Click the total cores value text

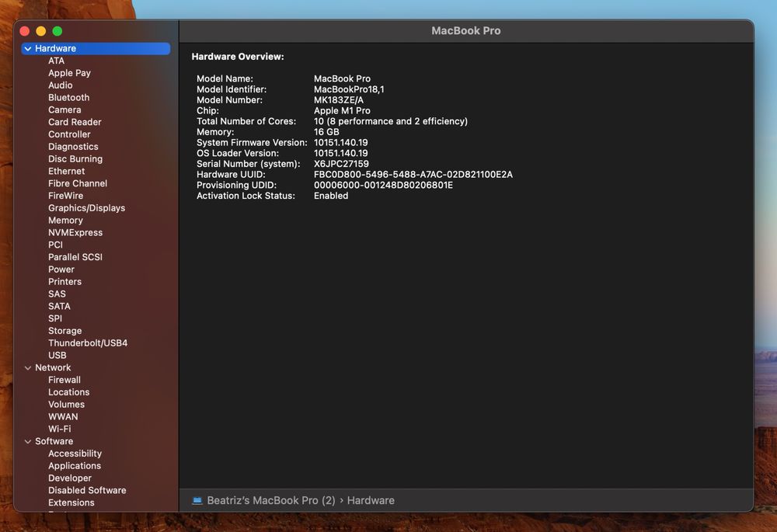tap(391, 121)
